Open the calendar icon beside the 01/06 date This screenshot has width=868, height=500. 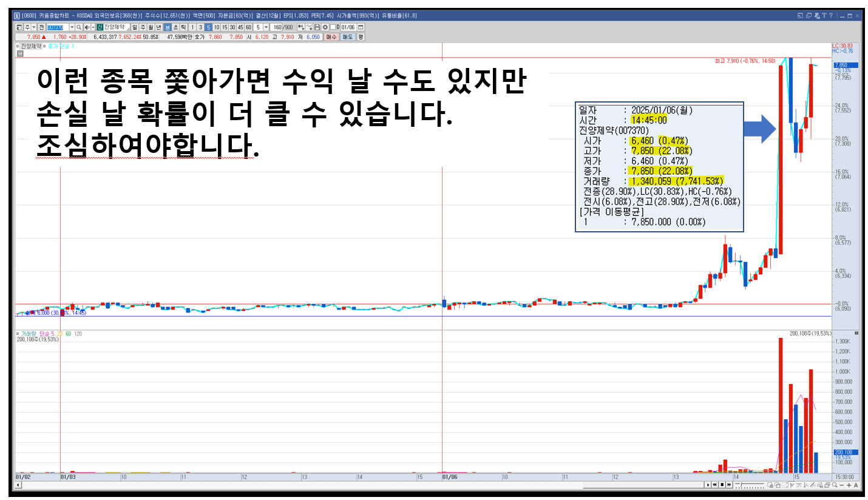[x=361, y=28]
